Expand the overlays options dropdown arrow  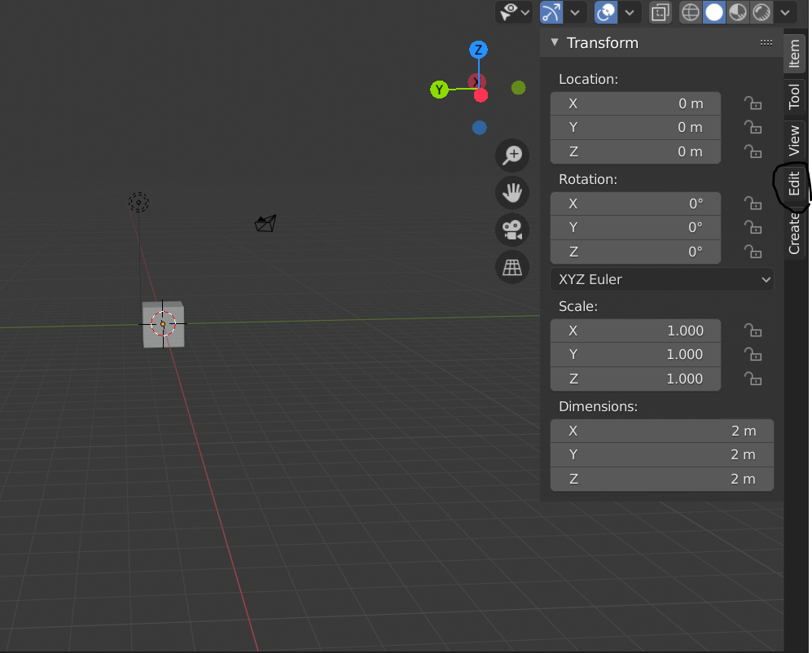(630, 12)
